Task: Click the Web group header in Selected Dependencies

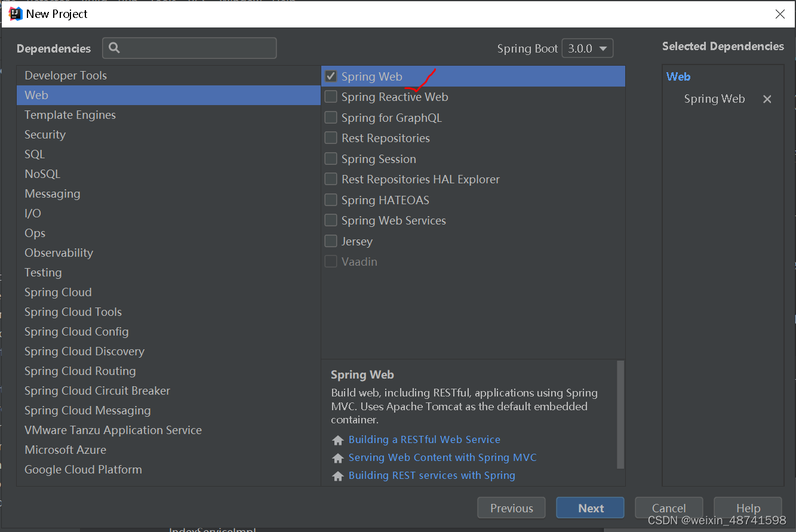Action: point(678,76)
